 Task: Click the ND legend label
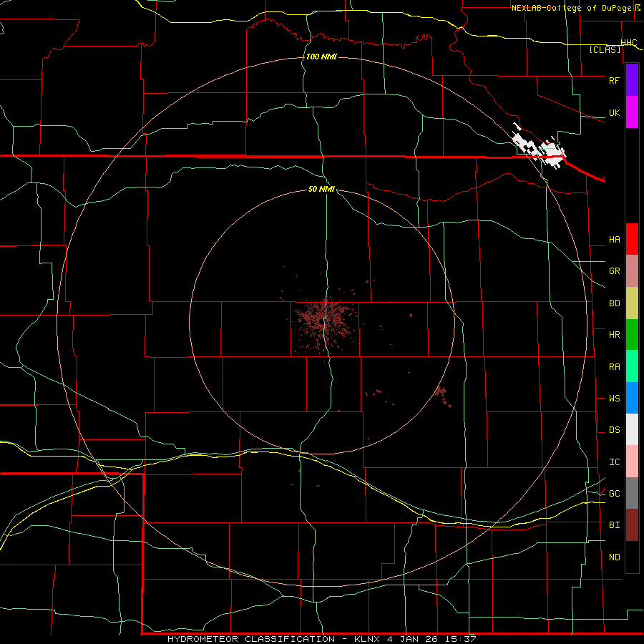pyautogui.click(x=614, y=557)
